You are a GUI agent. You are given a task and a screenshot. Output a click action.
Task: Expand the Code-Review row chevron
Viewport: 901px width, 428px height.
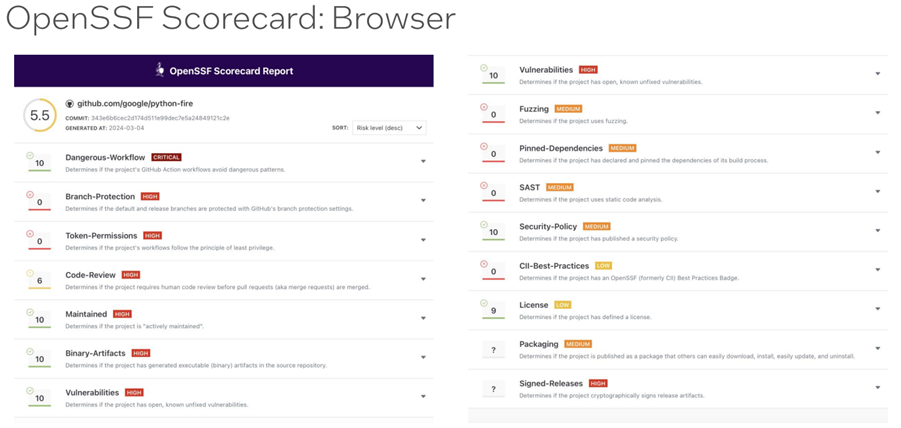[x=423, y=279]
